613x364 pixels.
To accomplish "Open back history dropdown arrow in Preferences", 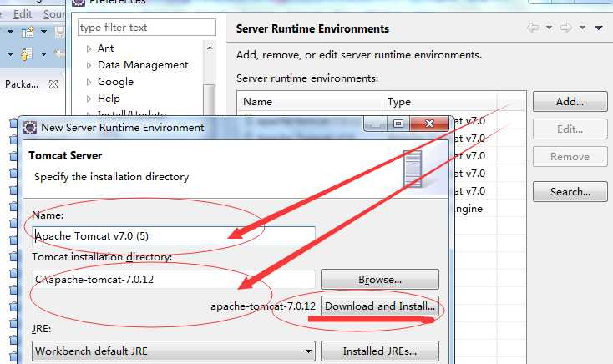I will point(549,28).
